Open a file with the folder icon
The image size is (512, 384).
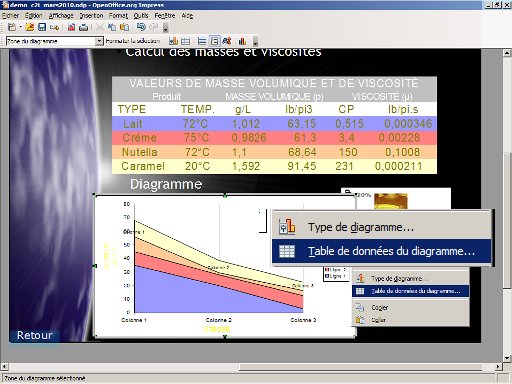tap(30, 27)
